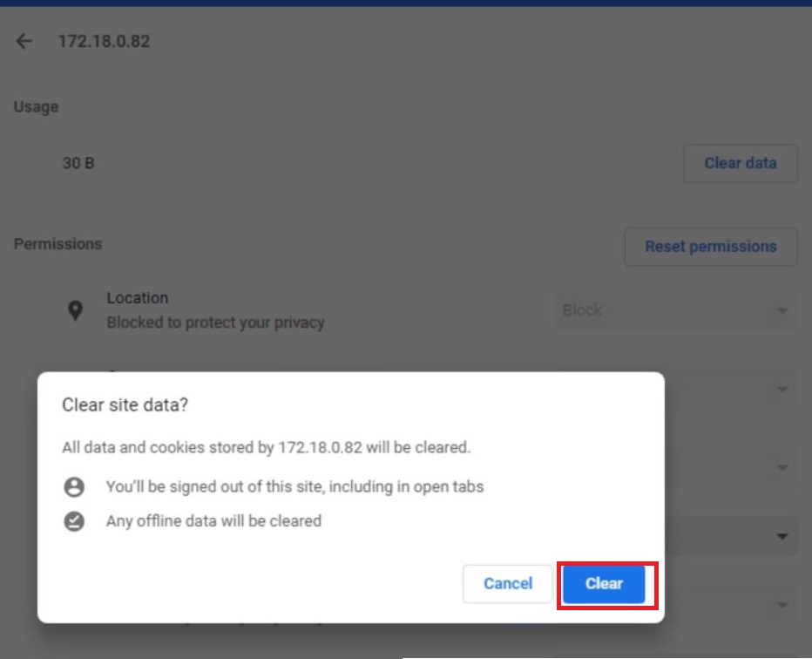Select the 172.18.0.82 page title text

104,42
